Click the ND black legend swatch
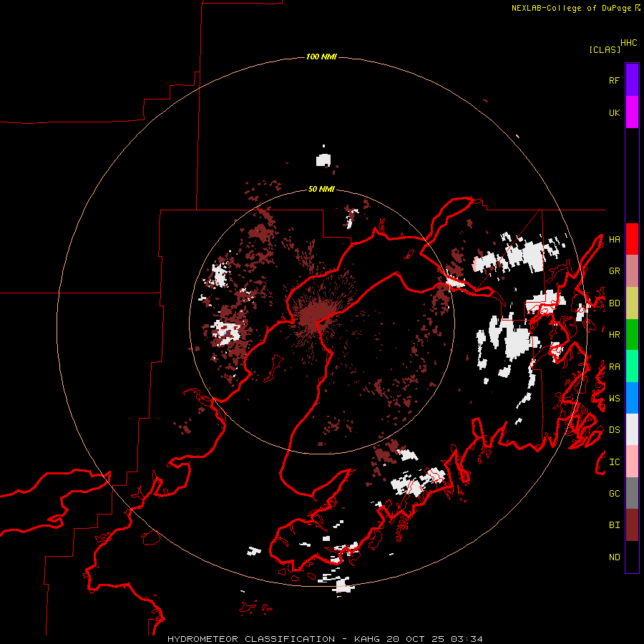This screenshot has height=644, width=644. coord(632,557)
